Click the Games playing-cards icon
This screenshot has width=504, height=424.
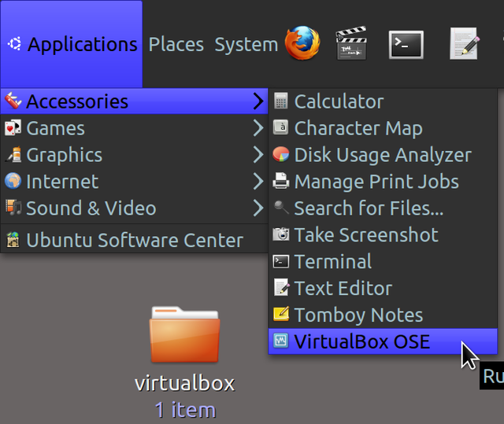[13, 127]
